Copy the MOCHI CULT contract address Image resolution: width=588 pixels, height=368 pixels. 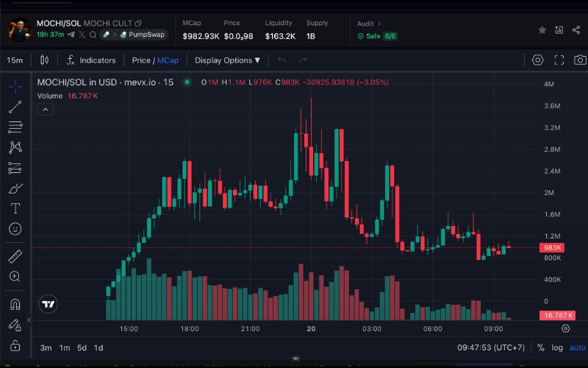tap(138, 24)
